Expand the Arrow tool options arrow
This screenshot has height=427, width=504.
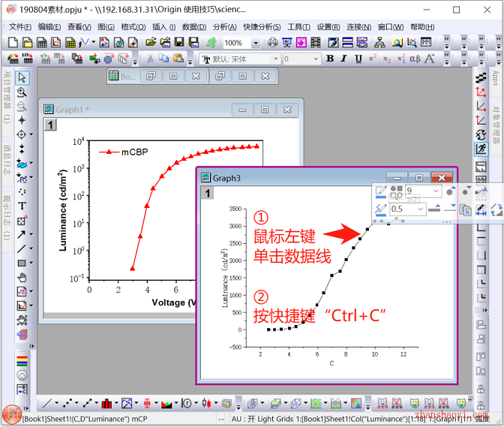click(31, 234)
